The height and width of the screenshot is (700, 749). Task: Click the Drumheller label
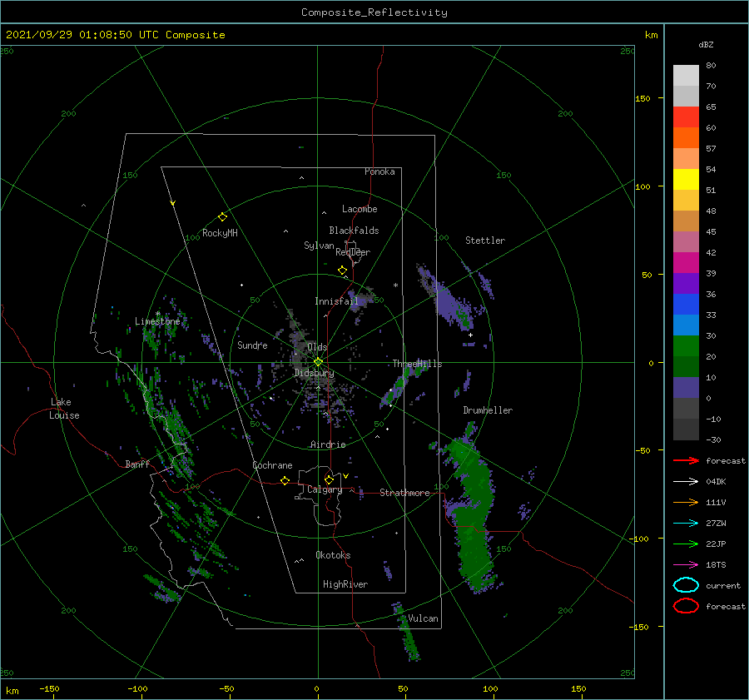pyautogui.click(x=488, y=410)
